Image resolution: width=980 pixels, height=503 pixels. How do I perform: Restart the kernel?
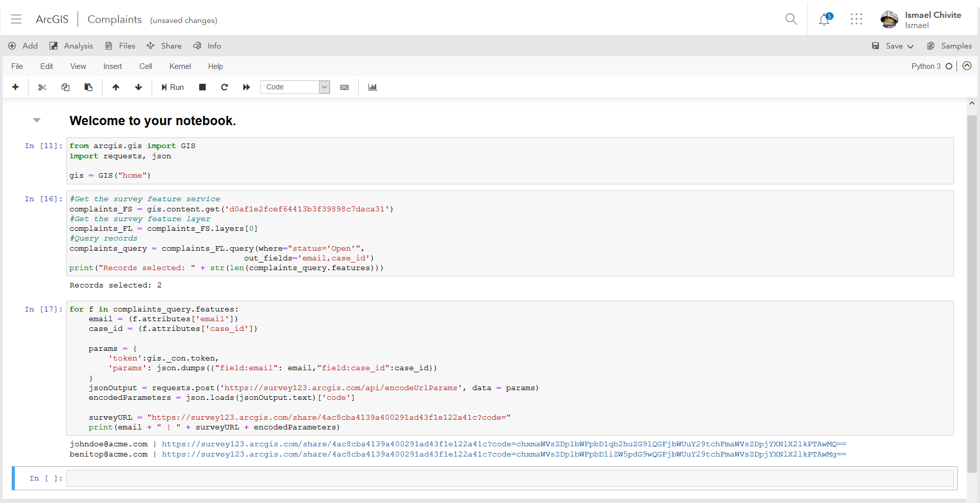coord(224,87)
